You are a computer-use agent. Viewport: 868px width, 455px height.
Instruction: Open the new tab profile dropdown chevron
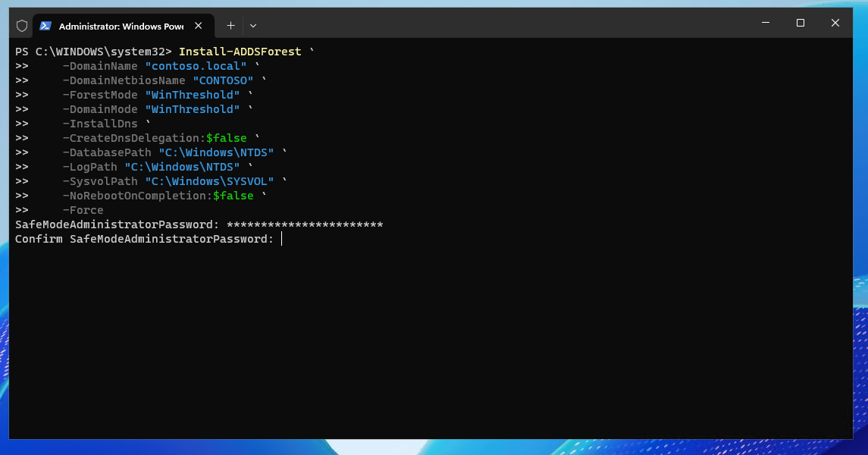pos(253,26)
